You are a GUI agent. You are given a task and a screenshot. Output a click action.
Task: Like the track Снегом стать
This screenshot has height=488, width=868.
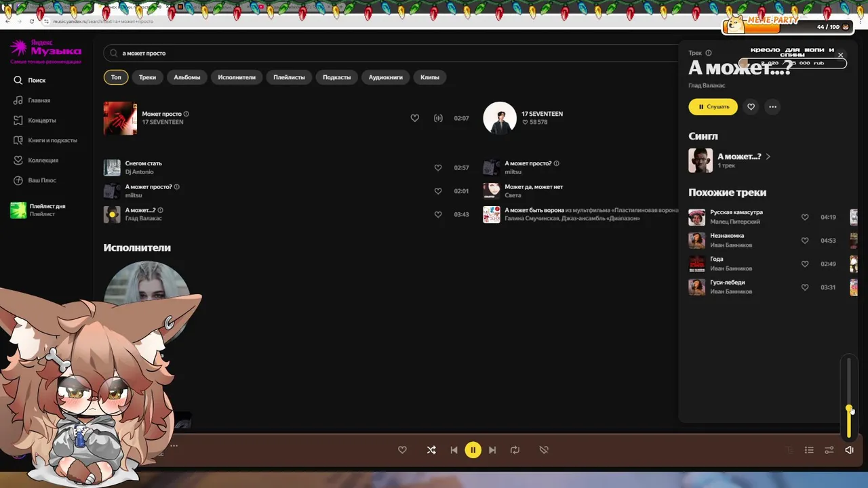[x=438, y=167]
